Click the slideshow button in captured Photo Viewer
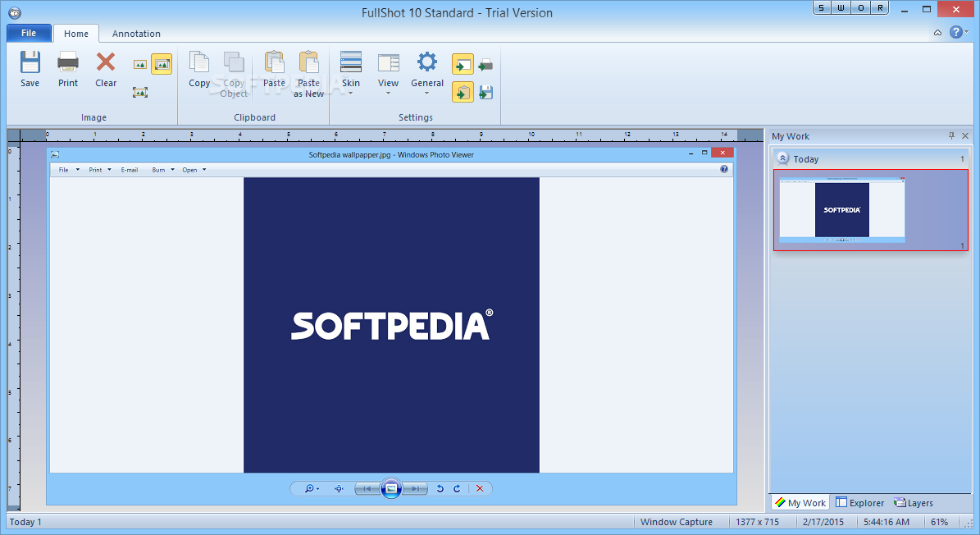Image resolution: width=980 pixels, height=535 pixels. [391, 489]
